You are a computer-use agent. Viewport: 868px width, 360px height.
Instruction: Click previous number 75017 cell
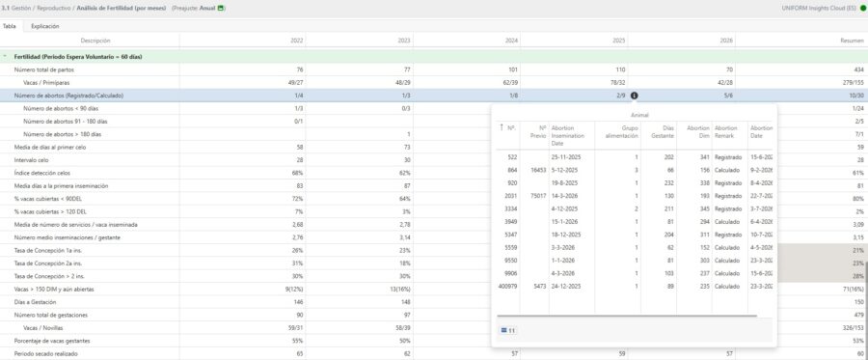pos(538,196)
